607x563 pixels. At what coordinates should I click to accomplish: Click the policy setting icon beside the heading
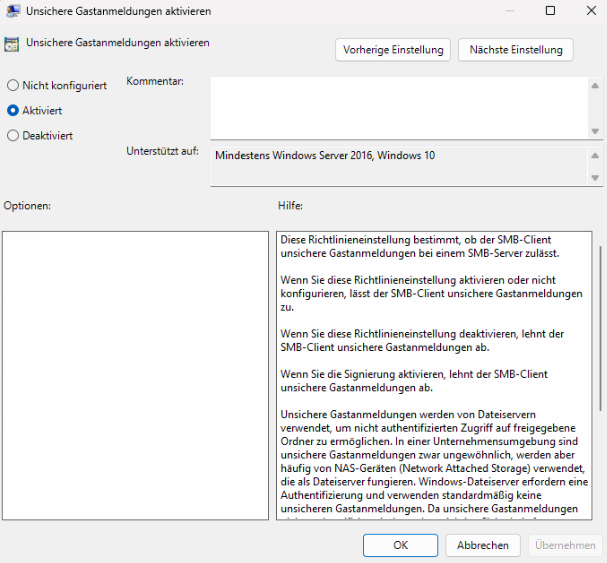tap(11, 44)
